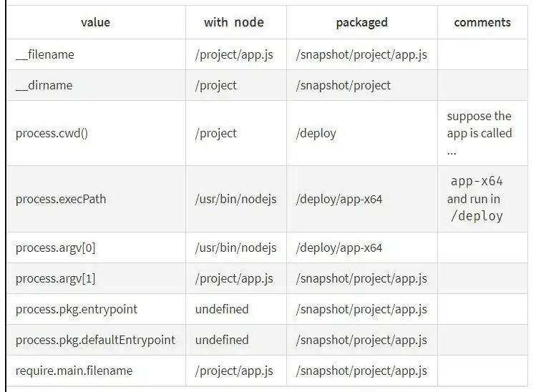This screenshot has height=392, width=536.
Task: Click the "packaged" column header
Action: (x=361, y=22)
